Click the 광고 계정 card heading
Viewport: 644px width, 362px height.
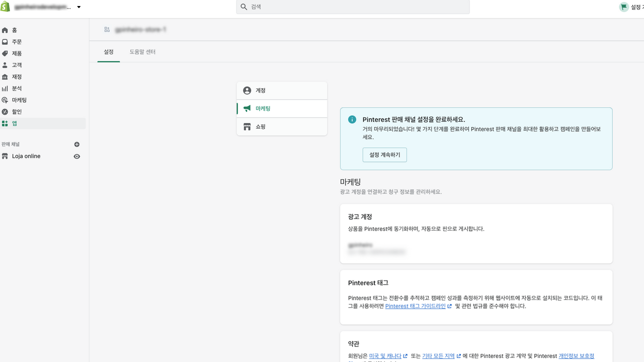click(x=360, y=217)
